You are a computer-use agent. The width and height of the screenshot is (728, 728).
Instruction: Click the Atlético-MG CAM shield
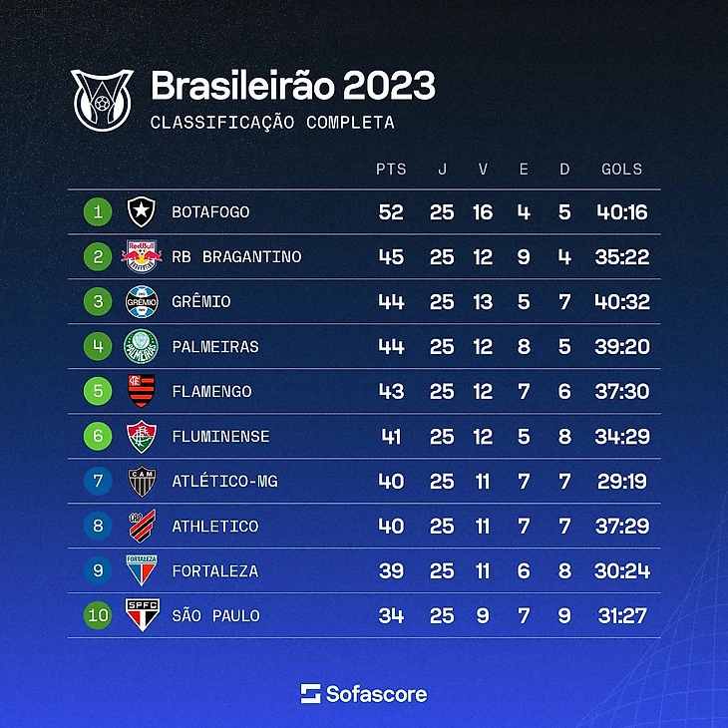[x=142, y=481]
